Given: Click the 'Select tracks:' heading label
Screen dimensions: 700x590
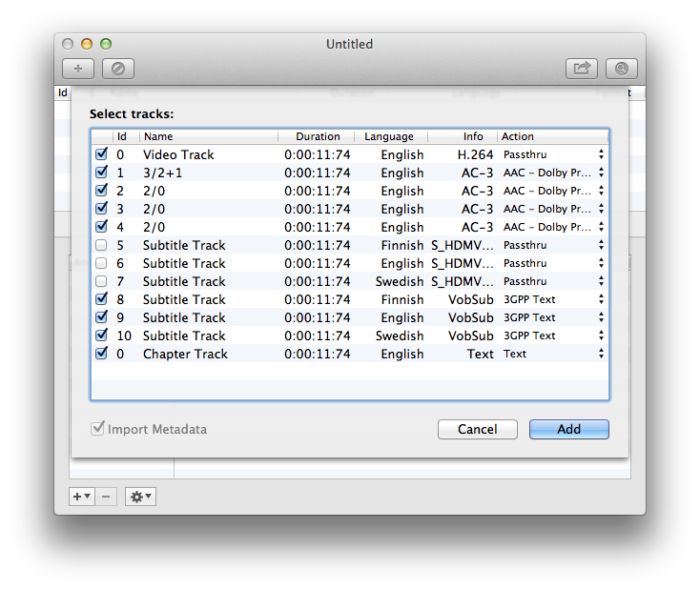Looking at the screenshot, I should click(132, 113).
